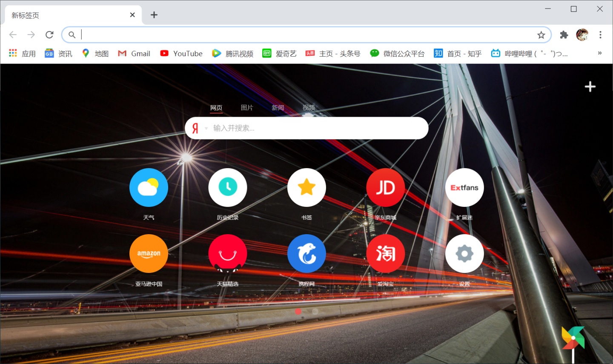613x364 pixels.
Task: Open the 地图 maps bookmark
Action: 95,53
